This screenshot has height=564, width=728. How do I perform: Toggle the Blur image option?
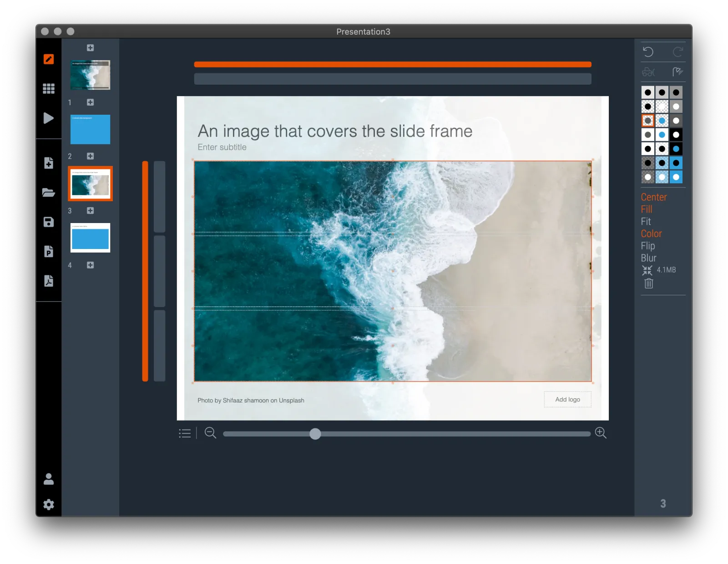pos(648,258)
